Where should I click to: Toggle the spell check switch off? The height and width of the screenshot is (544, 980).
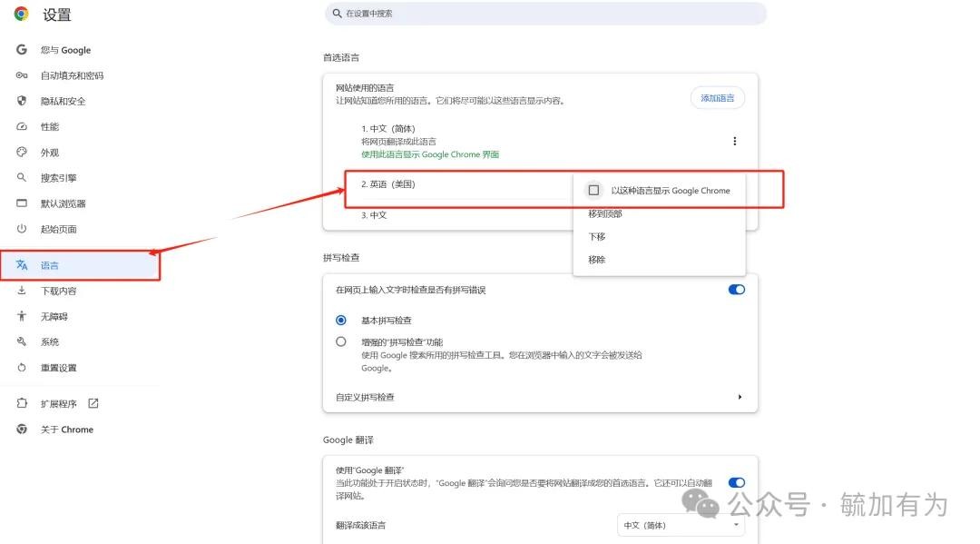click(x=736, y=290)
